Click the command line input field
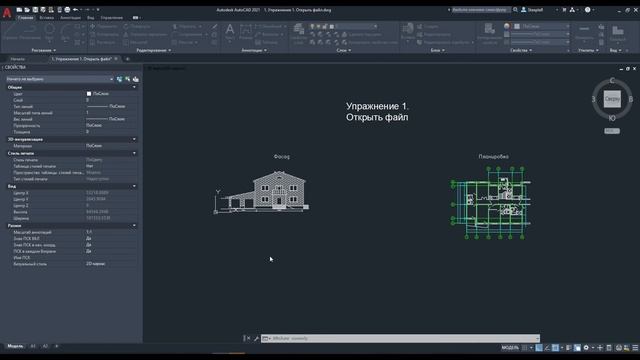 pos(400,338)
